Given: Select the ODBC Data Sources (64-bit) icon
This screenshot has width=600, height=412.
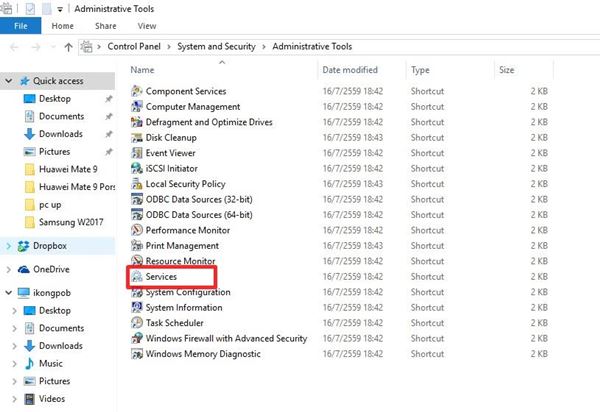Looking at the screenshot, I should click(x=137, y=215).
